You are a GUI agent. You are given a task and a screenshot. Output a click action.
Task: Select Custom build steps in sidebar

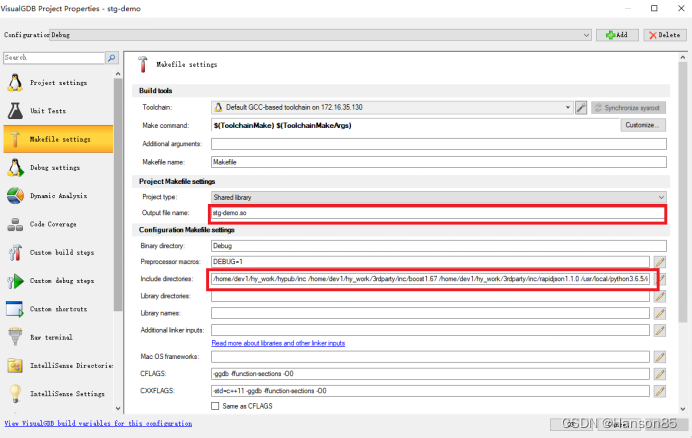[x=58, y=253]
